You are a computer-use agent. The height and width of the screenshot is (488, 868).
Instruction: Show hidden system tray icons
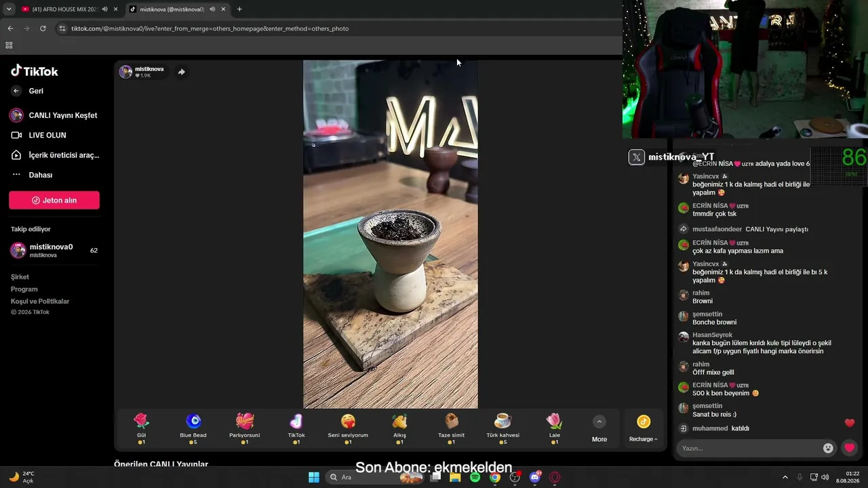click(785, 477)
